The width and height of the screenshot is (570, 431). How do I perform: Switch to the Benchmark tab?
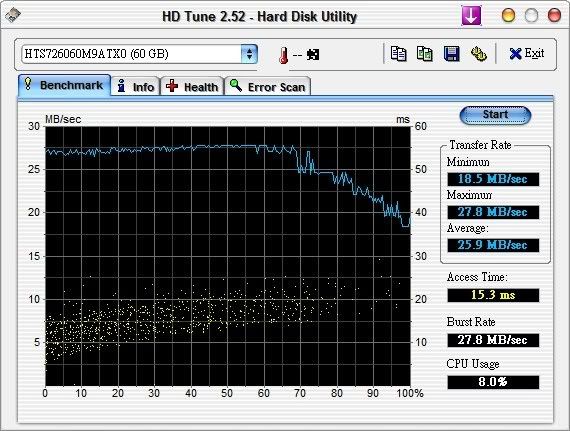[x=64, y=85]
